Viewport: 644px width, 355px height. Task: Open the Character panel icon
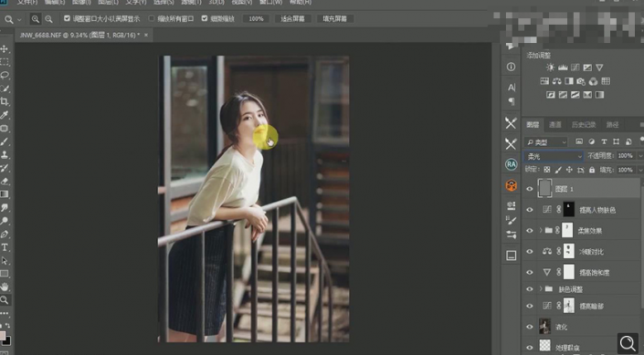(x=512, y=88)
